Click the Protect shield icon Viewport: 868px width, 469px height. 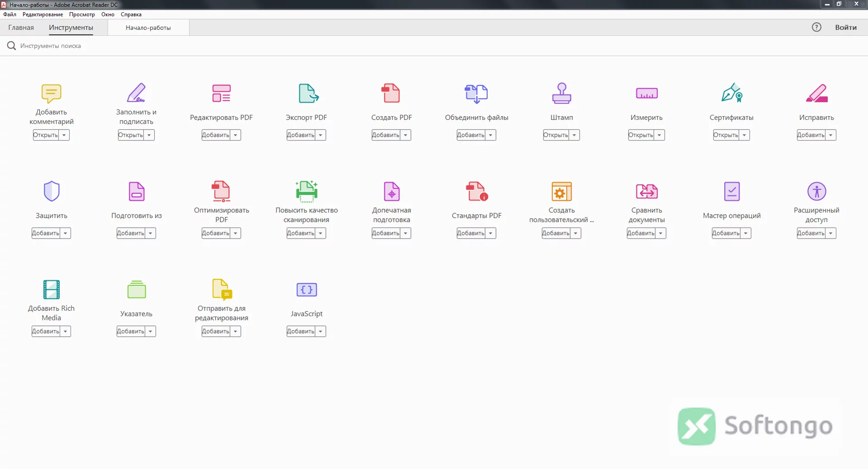click(x=52, y=191)
